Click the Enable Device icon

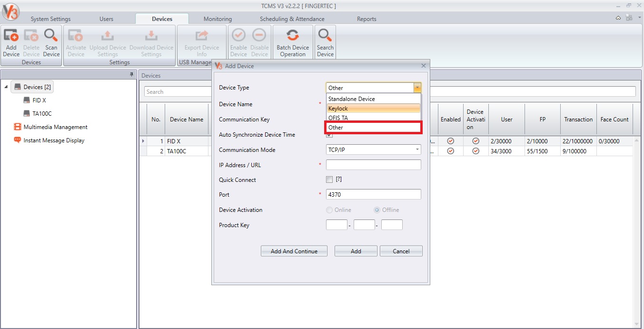(x=238, y=42)
